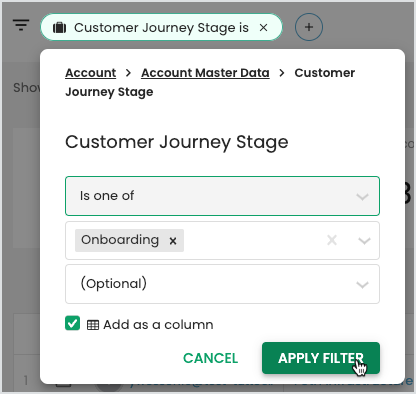Go to Account breadcrumb link
416x394 pixels.
click(91, 73)
